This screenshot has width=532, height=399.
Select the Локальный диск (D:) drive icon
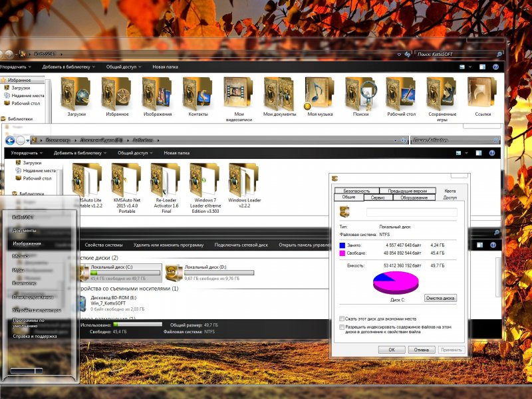pyautogui.click(x=174, y=273)
